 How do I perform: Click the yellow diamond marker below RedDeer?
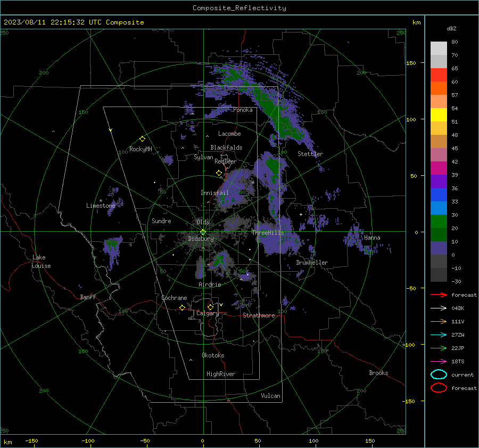click(x=219, y=173)
